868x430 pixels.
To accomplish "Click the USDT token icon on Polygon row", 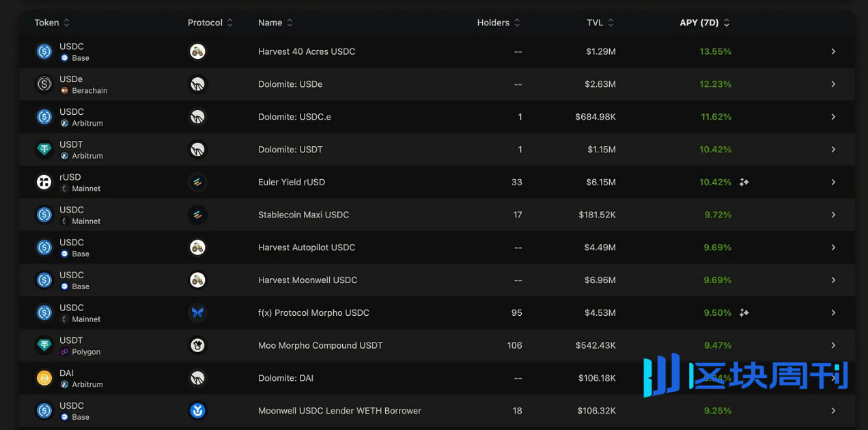I will (44, 345).
